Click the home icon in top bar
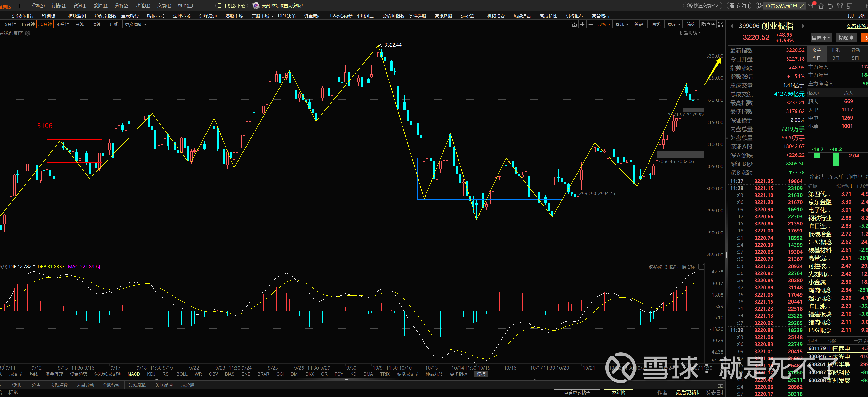Viewport: 868px width, 397px height. click(x=821, y=6)
